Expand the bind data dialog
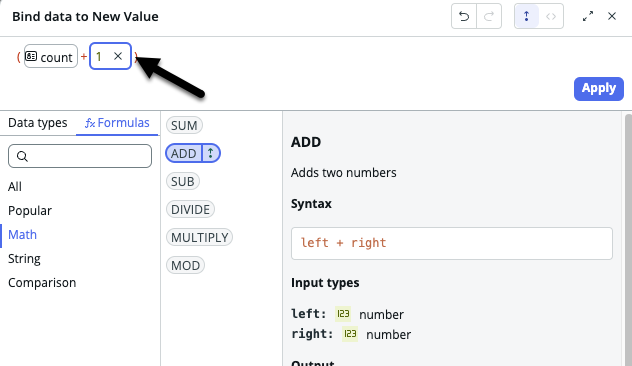This screenshot has width=632, height=366. (588, 16)
